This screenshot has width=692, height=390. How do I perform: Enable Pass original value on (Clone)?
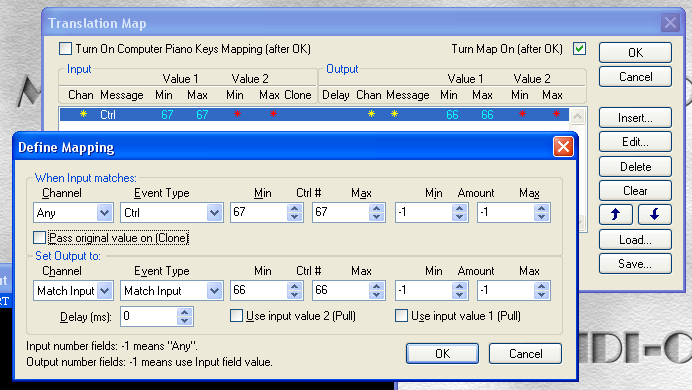point(39,238)
